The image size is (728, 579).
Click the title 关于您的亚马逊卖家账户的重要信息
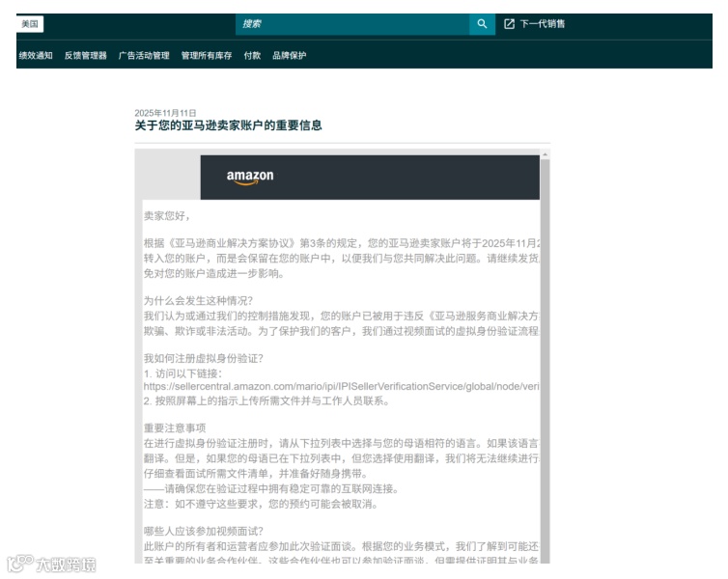pos(229,125)
